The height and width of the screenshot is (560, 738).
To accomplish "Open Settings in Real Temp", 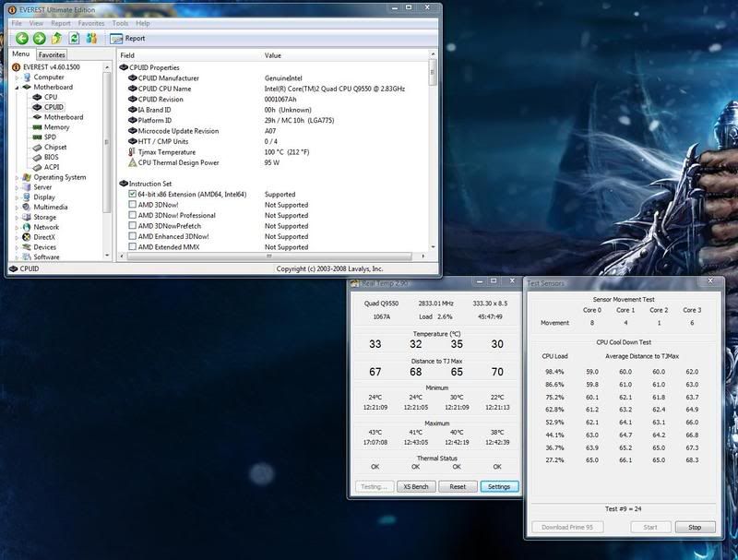I will (x=499, y=486).
